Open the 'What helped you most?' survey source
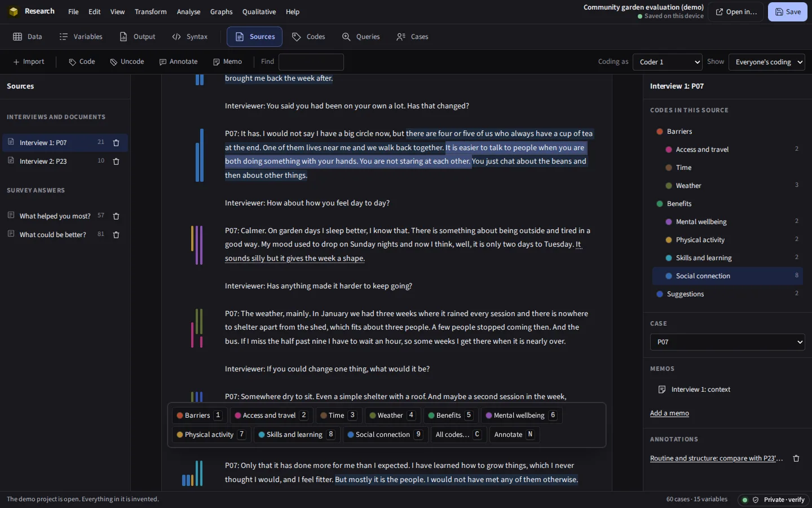This screenshot has width=812, height=508. click(55, 216)
